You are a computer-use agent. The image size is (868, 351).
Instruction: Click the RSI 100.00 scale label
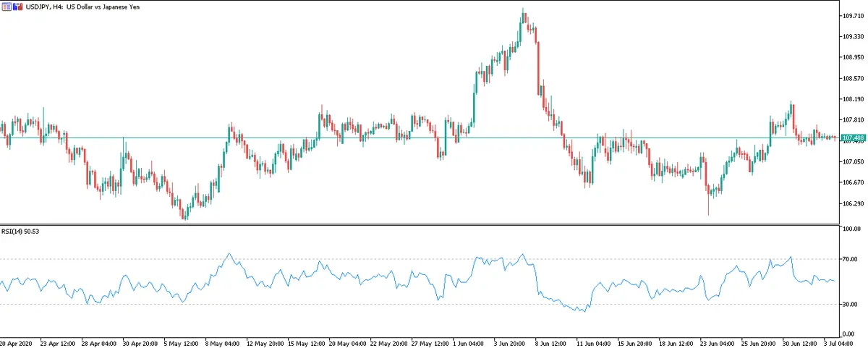click(853, 229)
